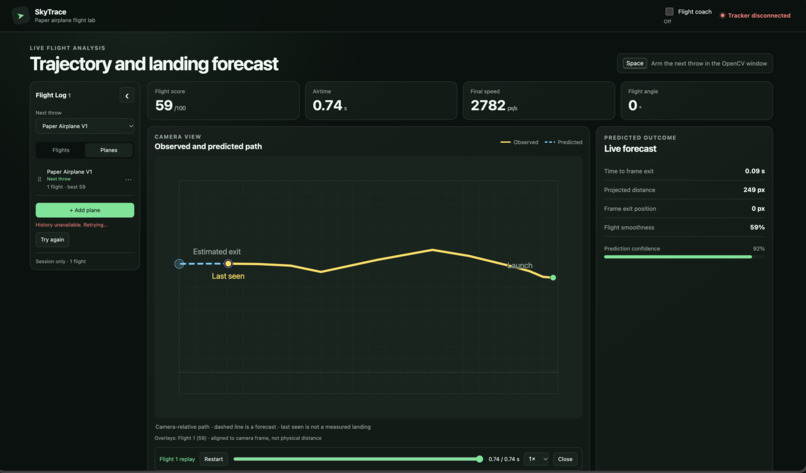The image size is (806, 473).
Task: Click the History unavailable error message
Action: pyautogui.click(x=71, y=225)
